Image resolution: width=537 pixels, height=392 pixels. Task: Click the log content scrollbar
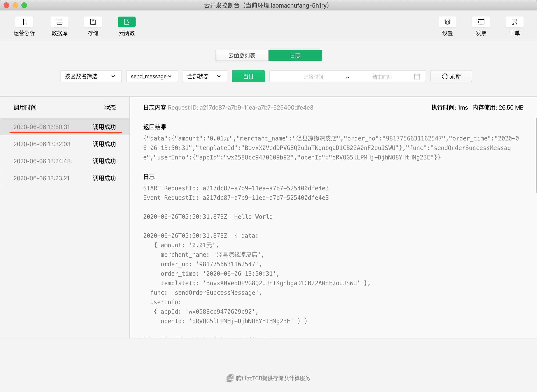[x=536, y=156]
